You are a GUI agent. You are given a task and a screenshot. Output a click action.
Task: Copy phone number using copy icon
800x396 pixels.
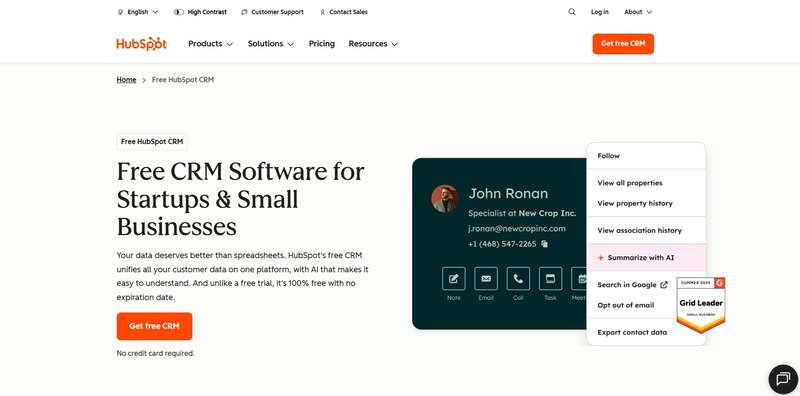coord(544,244)
